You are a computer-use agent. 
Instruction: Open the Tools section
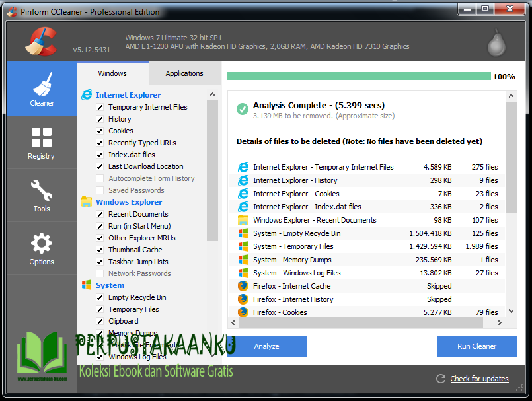tap(42, 196)
